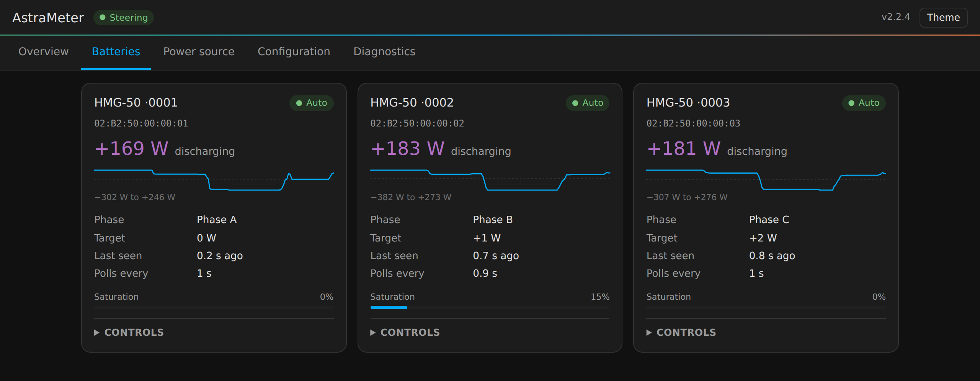
Task: Click the power sparkline chart for HMG-50 ·0002
Action: [490, 180]
